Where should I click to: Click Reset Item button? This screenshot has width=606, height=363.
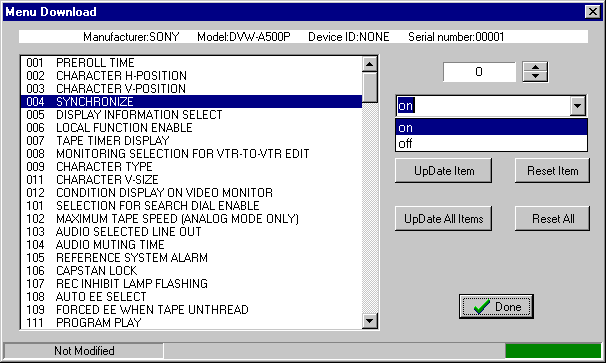tap(552, 170)
